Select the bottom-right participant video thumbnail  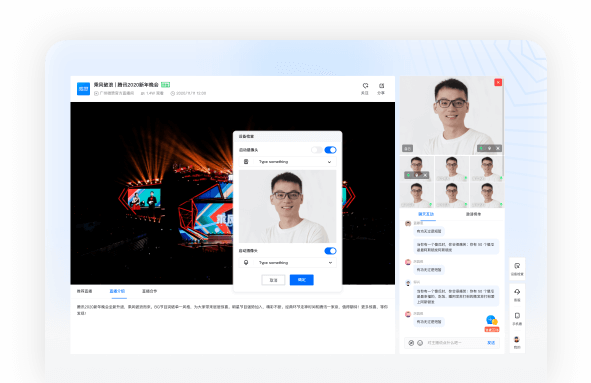[x=487, y=195]
